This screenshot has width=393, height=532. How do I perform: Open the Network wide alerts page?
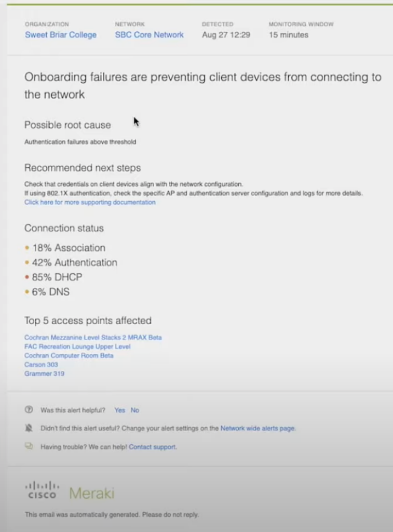[258, 428]
